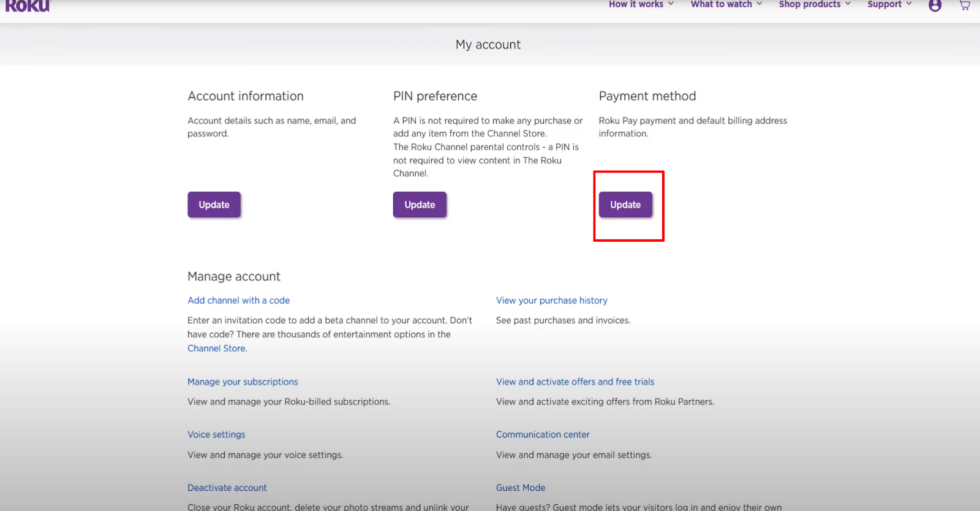
Task: Open Voice settings
Action: pyautogui.click(x=216, y=435)
